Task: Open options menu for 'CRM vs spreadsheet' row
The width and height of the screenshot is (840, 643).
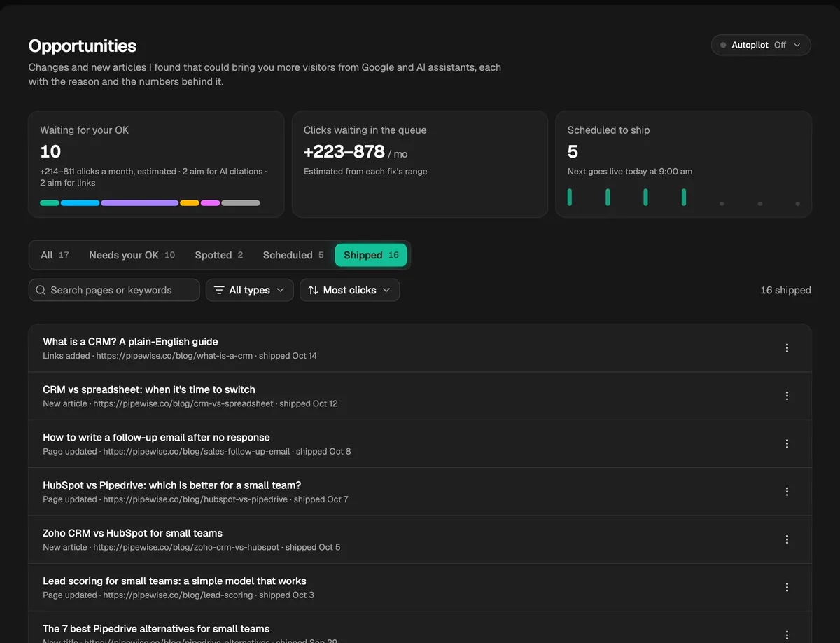Action: click(x=787, y=396)
